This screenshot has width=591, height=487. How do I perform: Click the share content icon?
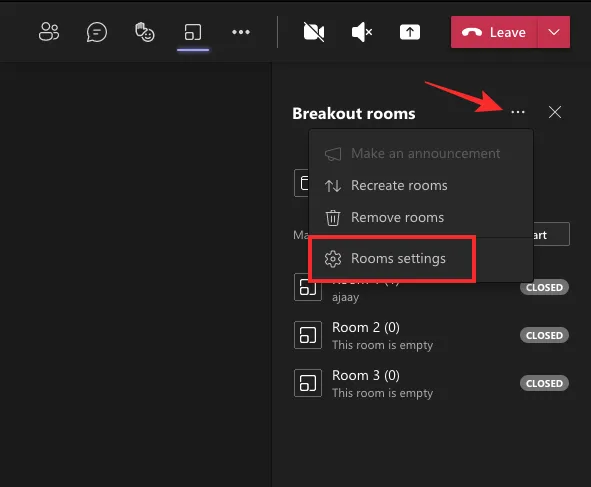(x=410, y=32)
